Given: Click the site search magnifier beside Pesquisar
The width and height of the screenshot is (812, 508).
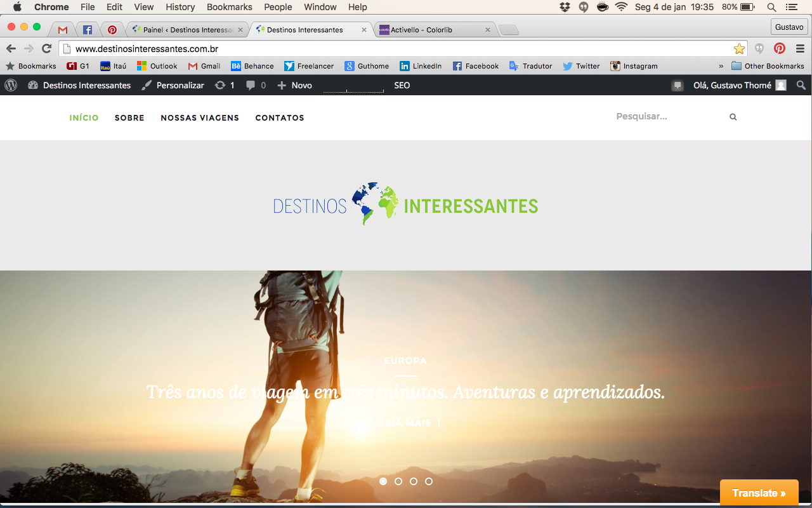Looking at the screenshot, I should tap(733, 117).
